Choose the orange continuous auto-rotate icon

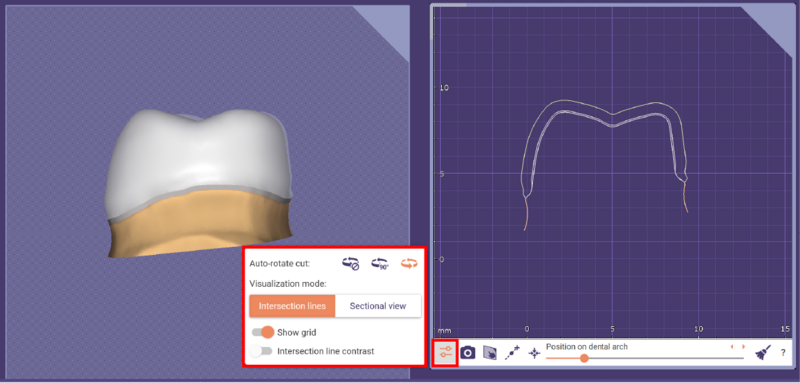coord(409,264)
